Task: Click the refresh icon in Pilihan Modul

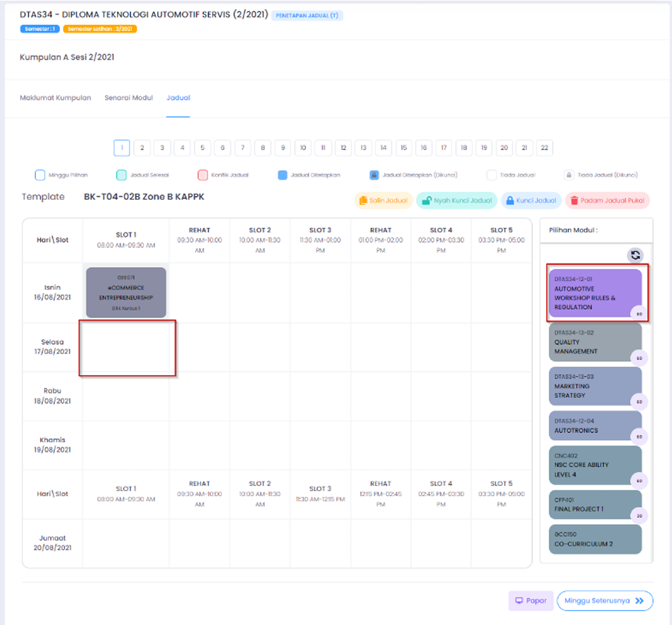Action: click(x=635, y=255)
